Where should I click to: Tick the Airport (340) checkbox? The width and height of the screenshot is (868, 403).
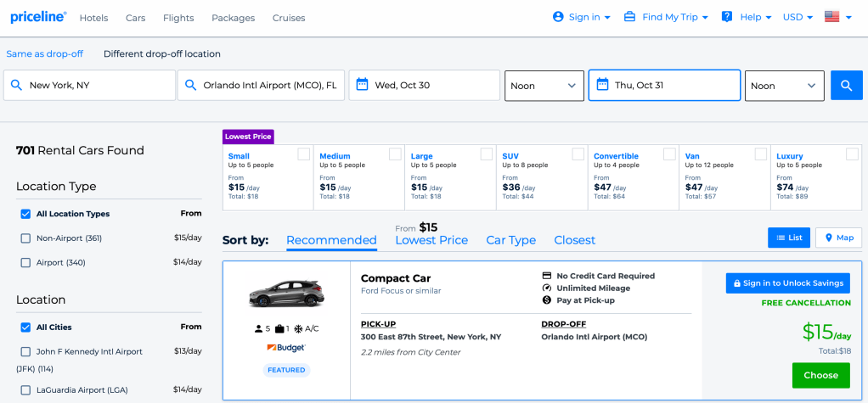[25, 263]
